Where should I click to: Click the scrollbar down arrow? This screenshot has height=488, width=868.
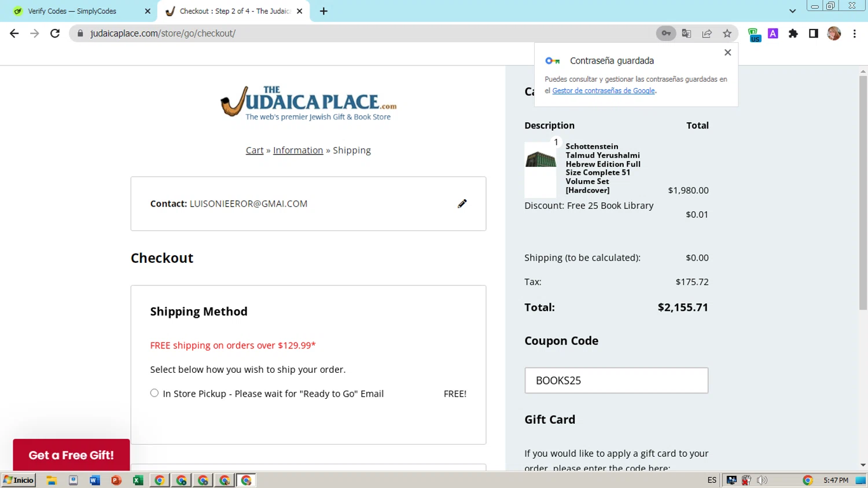tap(863, 465)
